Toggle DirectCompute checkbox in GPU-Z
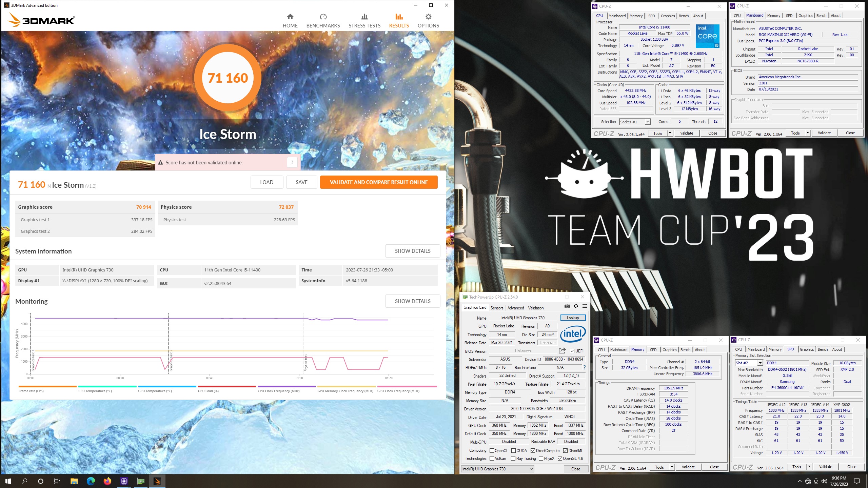Image resolution: width=868 pixels, height=488 pixels. (x=533, y=450)
